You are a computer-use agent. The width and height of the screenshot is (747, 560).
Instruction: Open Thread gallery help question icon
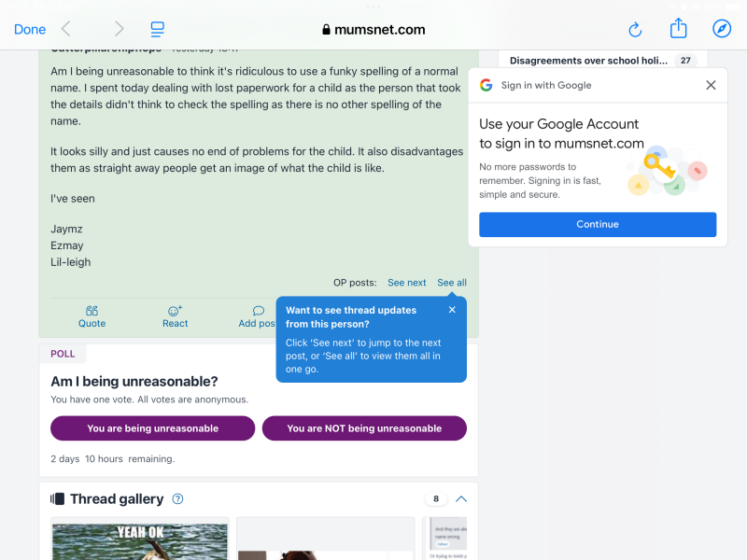[x=178, y=499]
